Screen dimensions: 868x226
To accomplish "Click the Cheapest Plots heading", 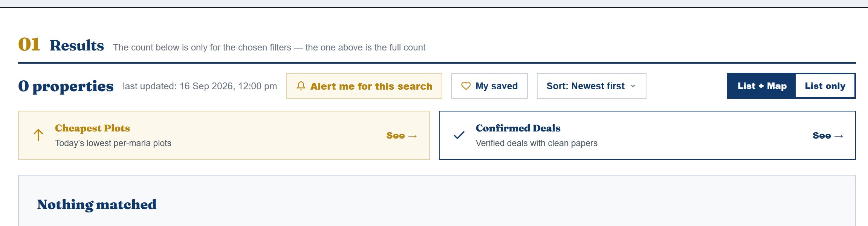I will point(92,128).
